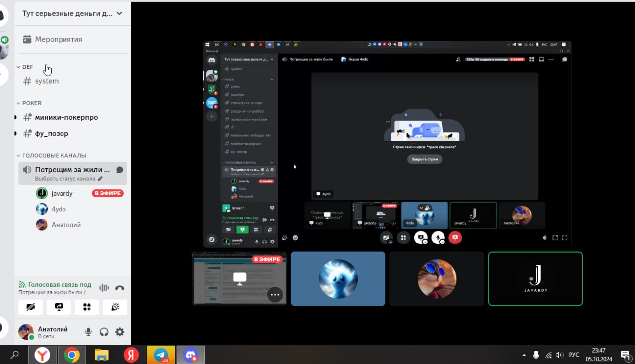The width and height of the screenshot is (635, 364).
Task: Click red В ЭФИРЕ badge next to javardy
Action: (x=108, y=193)
